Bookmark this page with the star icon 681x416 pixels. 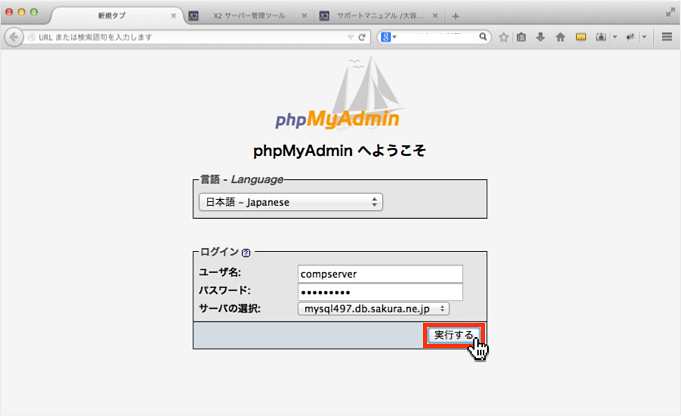[x=503, y=37]
